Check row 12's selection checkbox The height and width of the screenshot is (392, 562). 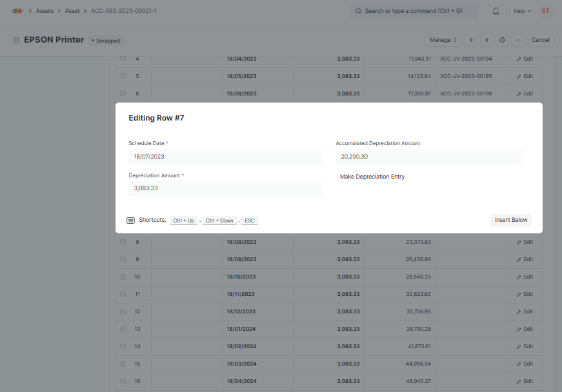123,311
